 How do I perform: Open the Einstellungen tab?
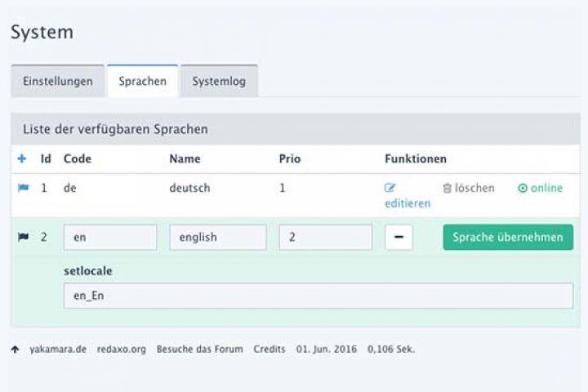pyautogui.click(x=57, y=82)
